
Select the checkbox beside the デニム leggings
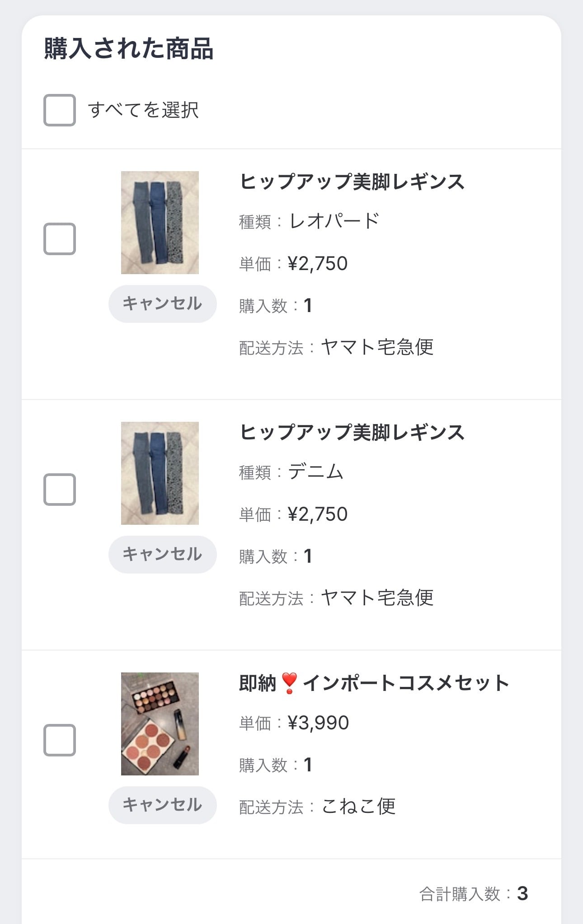point(60,490)
